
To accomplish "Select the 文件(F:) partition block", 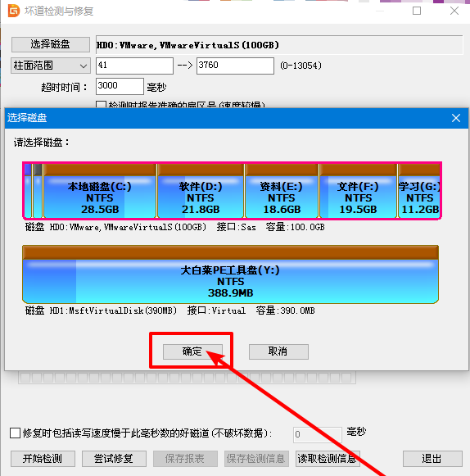I will click(359, 191).
